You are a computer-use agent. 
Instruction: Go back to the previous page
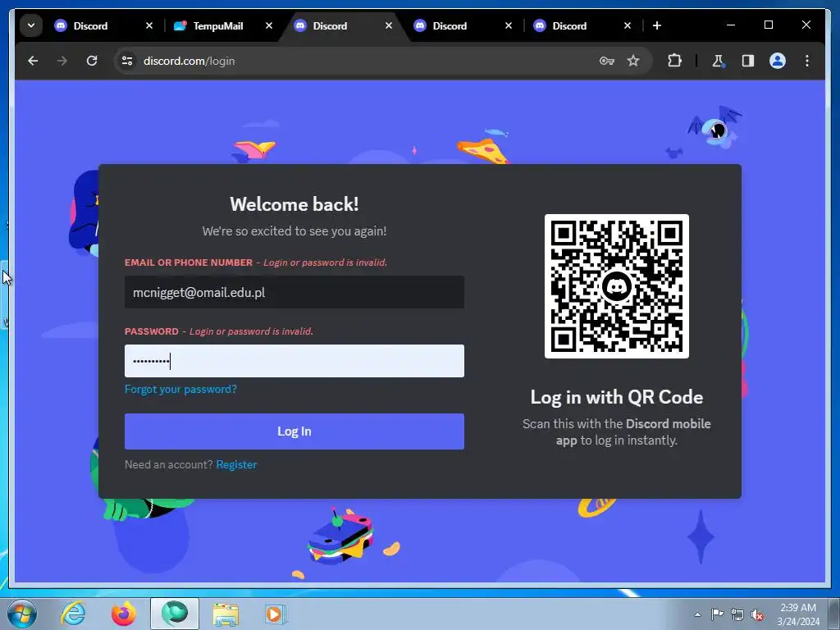(33, 61)
